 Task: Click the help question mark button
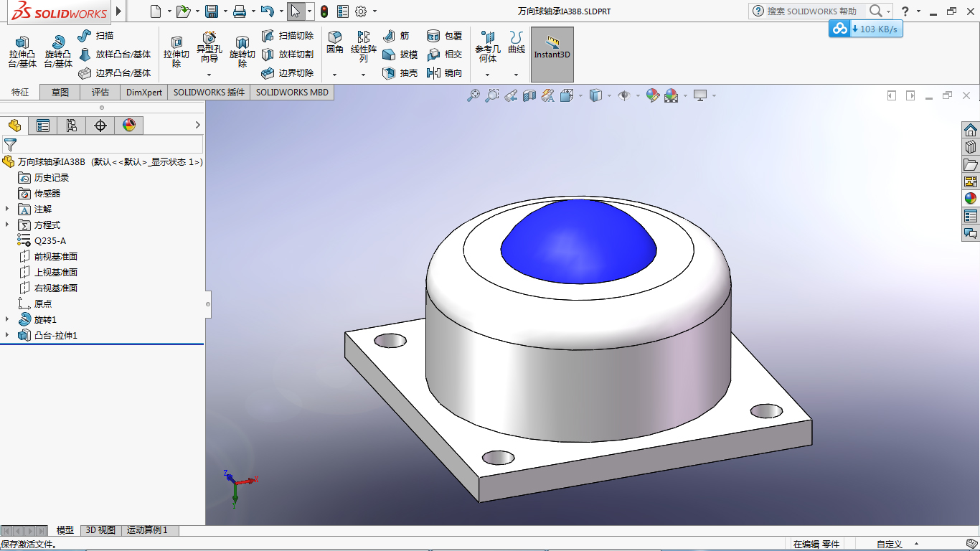[905, 11]
